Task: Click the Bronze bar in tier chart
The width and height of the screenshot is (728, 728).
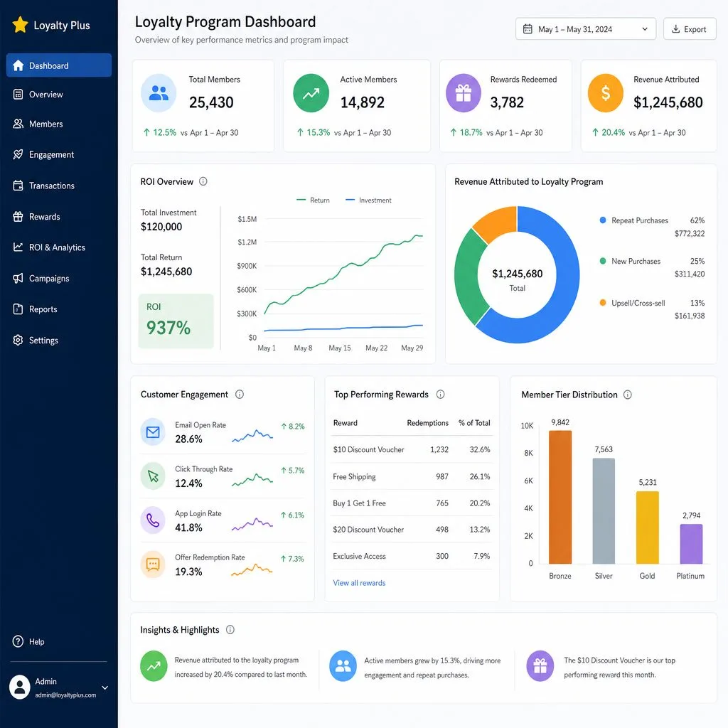Action: (560, 497)
